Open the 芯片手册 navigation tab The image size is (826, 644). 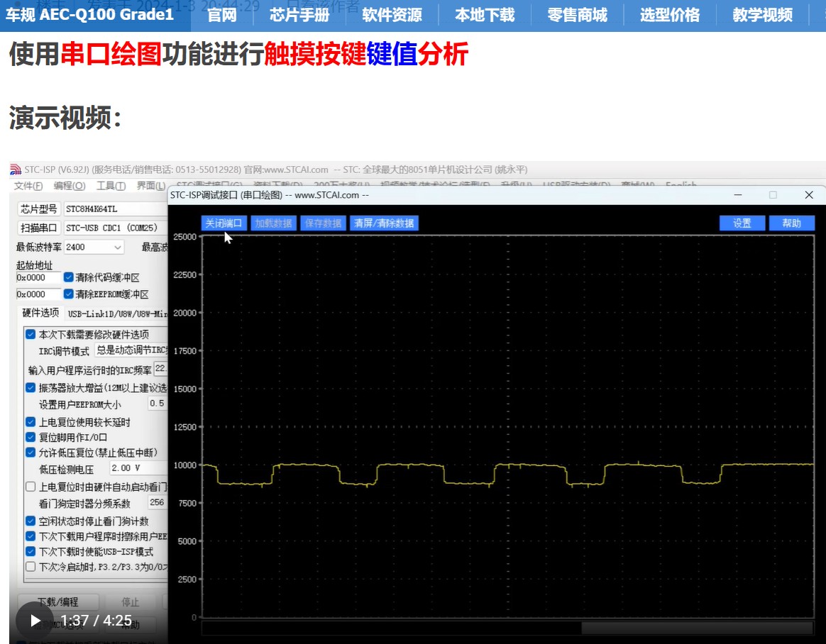pyautogui.click(x=299, y=15)
